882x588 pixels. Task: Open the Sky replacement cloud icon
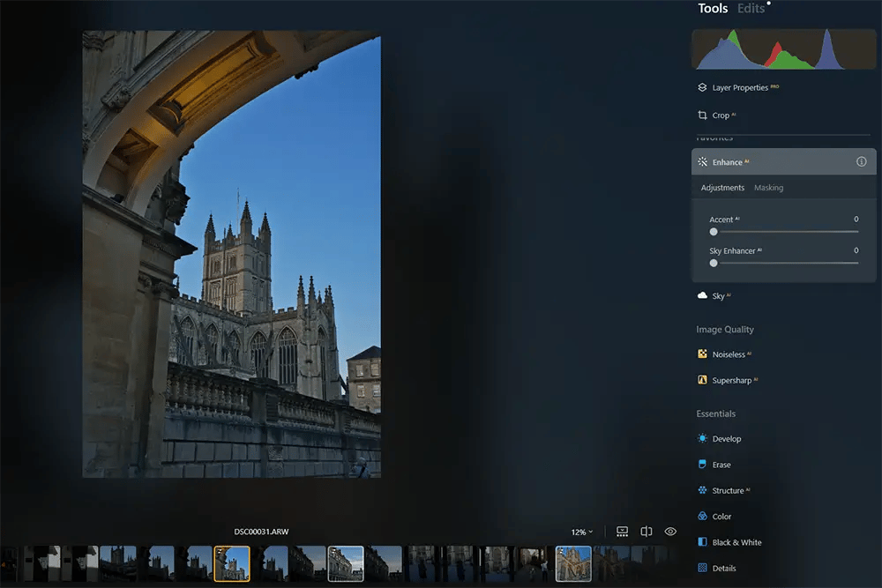click(x=702, y=295)
